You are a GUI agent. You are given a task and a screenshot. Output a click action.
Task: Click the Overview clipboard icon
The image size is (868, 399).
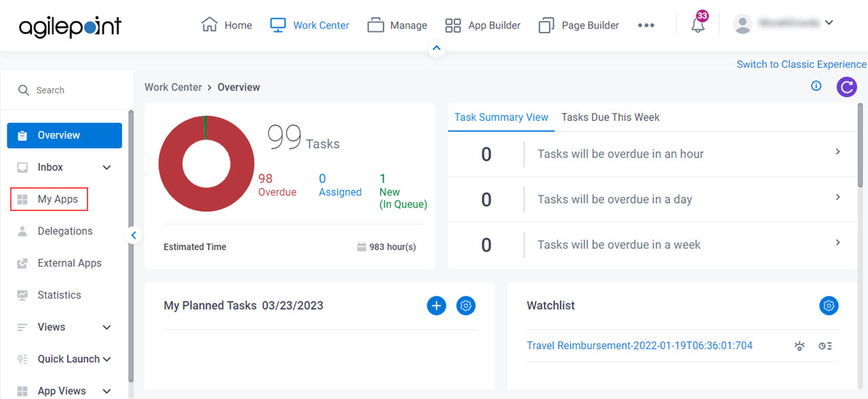point(22,136)
